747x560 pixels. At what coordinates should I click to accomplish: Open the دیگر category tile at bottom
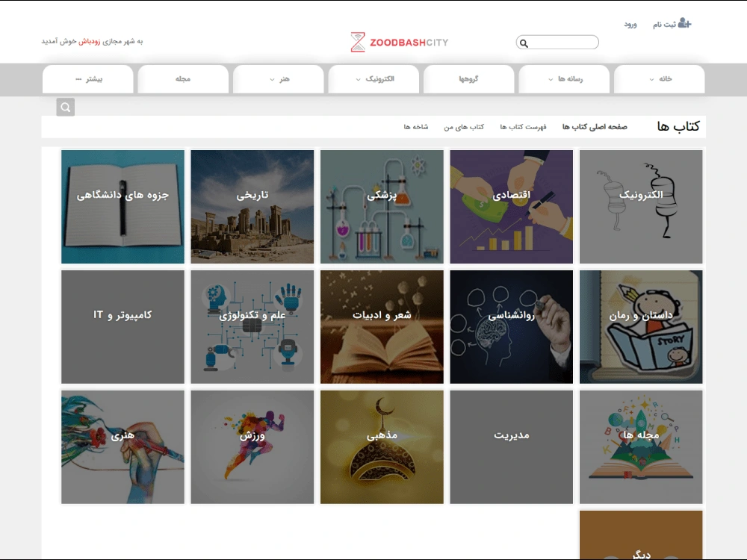tap(641, 535)
